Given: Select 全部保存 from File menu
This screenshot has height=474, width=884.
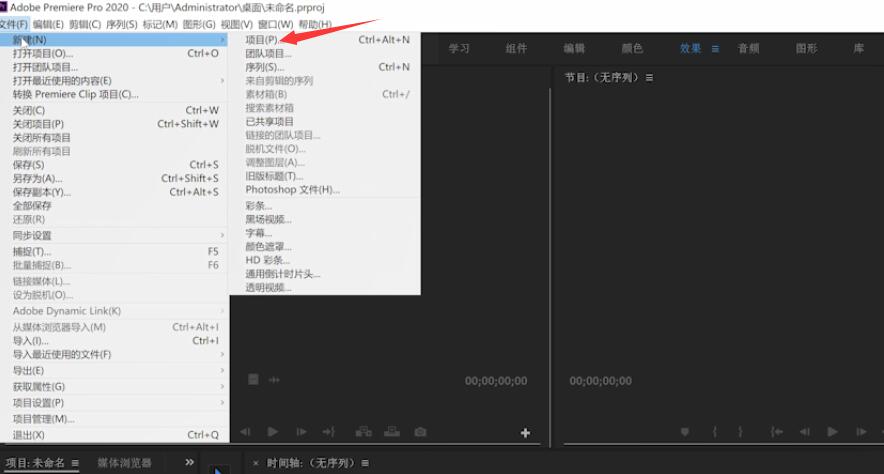Looking at the screenshot, I should pos(115,206).
